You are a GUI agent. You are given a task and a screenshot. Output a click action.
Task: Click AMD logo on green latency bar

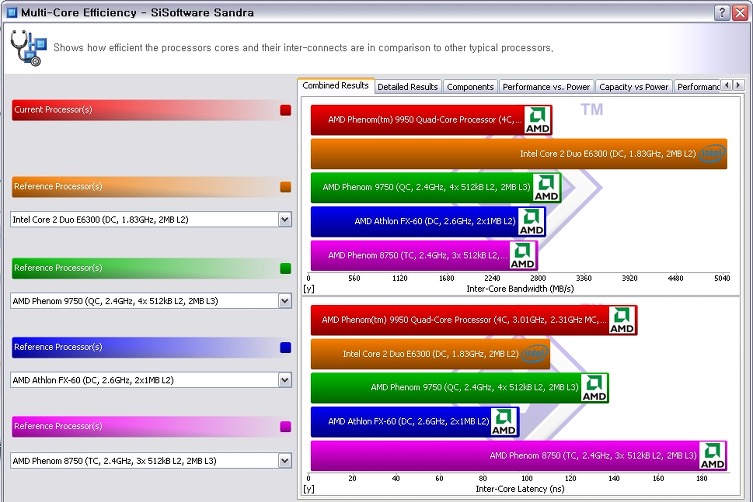click(594, 388)
